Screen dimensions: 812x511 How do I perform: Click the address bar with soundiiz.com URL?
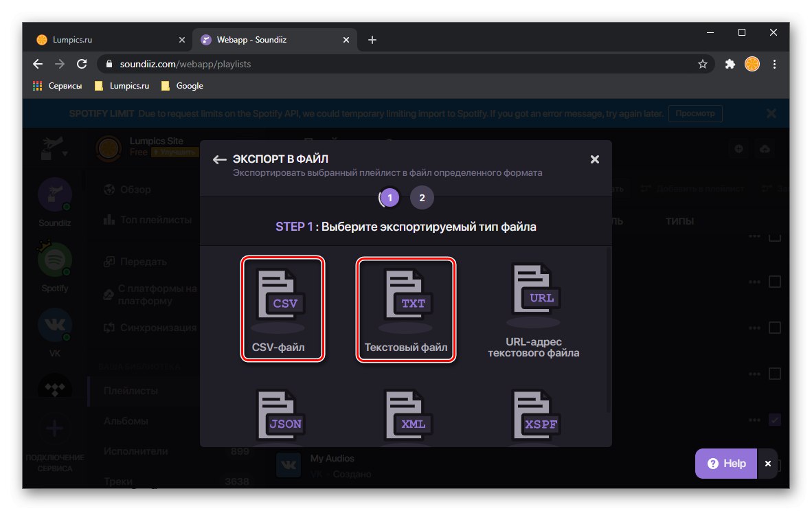point(405,64)
